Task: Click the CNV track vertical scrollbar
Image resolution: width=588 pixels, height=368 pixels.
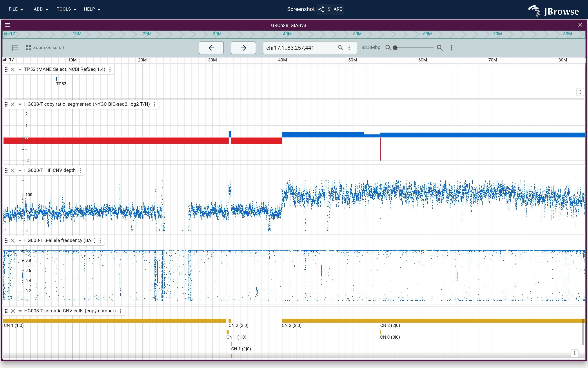Action: pos(583,332)
